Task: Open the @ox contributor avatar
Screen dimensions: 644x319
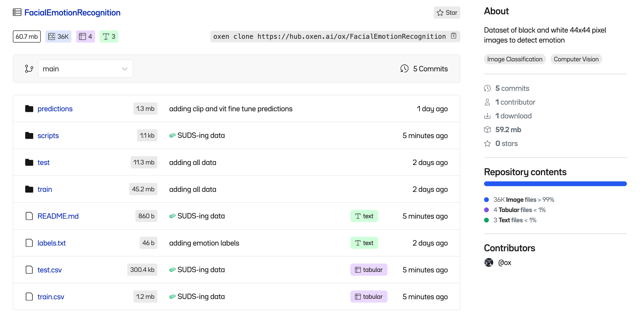Action: [x=489, y=262]
